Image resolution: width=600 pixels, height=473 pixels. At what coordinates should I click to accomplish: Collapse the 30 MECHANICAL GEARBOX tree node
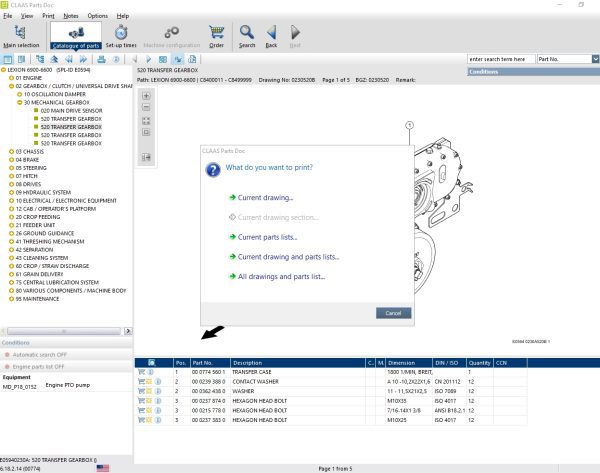pos(19,102)
